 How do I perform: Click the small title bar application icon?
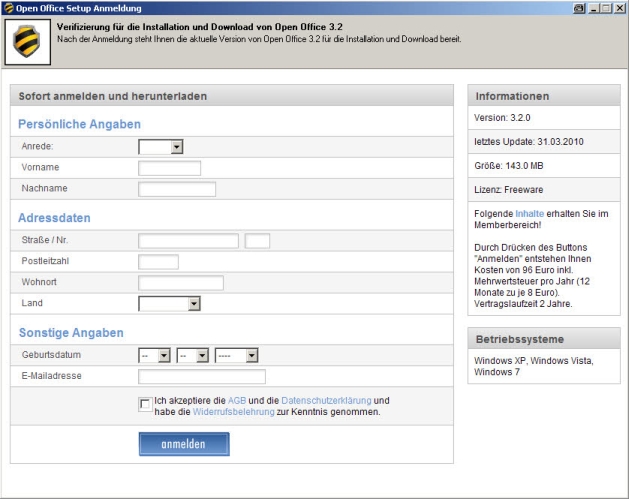tap(8, 7)
